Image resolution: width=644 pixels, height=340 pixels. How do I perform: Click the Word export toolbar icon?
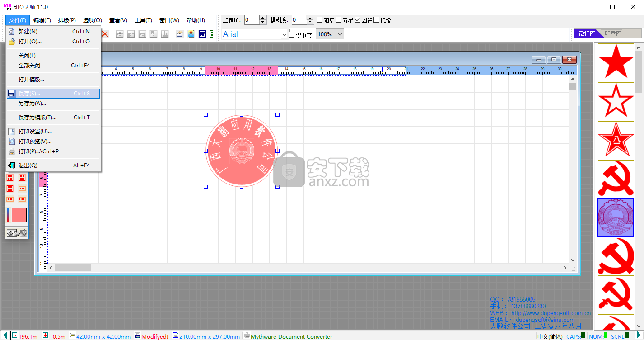(202, 34)
